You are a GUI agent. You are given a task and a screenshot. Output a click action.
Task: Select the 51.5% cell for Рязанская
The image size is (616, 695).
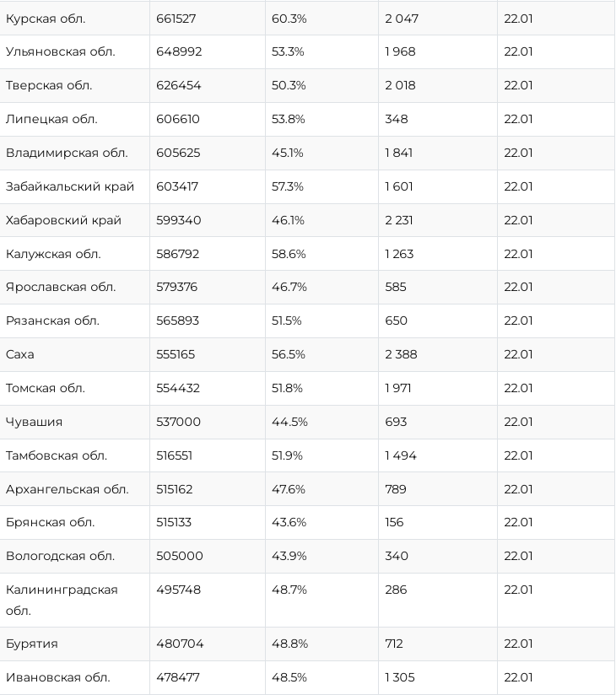[x=287, y=321]
